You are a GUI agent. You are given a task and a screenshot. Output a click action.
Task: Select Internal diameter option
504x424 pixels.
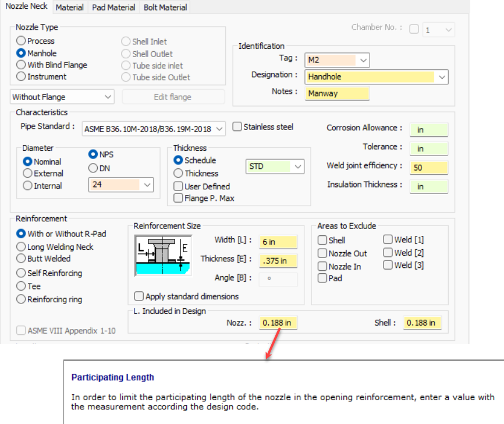pos(42,186)
